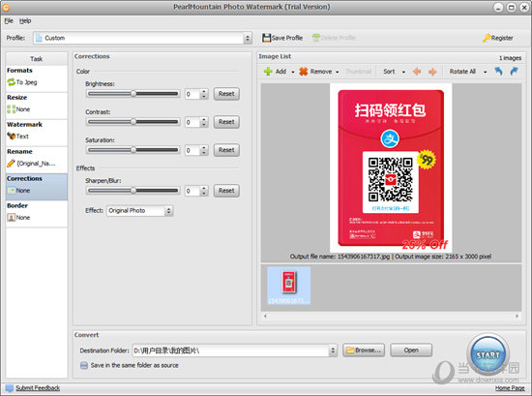Click the Open destination folder button
Screen dimensions: 532x396
(x=411, y=350)
